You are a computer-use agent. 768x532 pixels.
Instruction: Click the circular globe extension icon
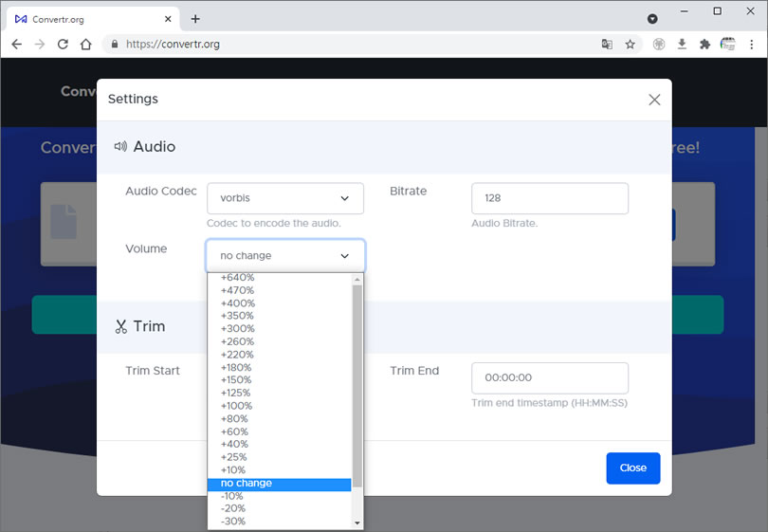[x=659, y=44]
